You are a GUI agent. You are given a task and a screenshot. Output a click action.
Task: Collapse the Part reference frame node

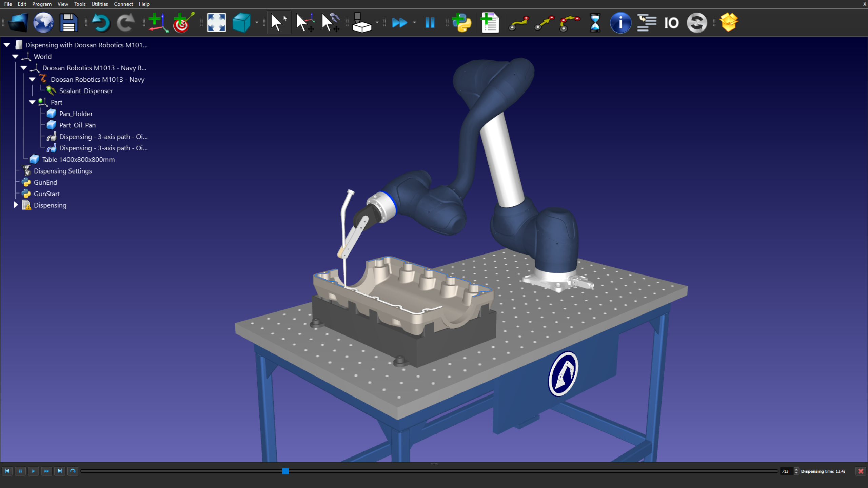pyautogui.click(x=32, y=102)
